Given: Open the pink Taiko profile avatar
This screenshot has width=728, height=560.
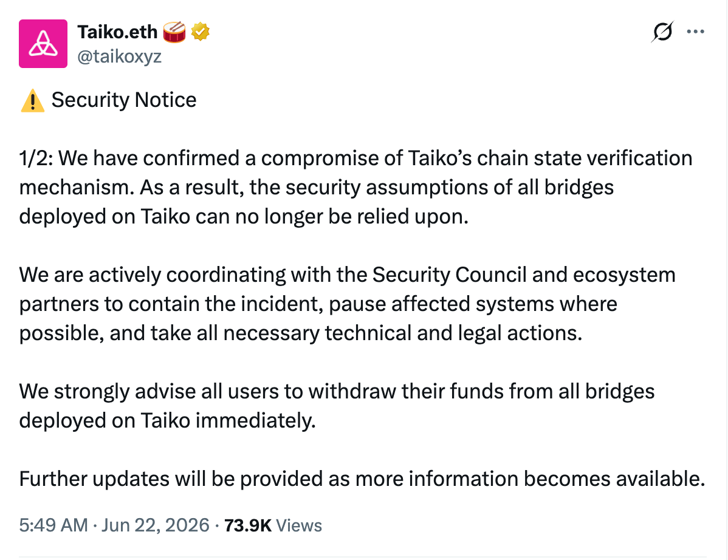Looking at the screenshot, I should [43, 44].
